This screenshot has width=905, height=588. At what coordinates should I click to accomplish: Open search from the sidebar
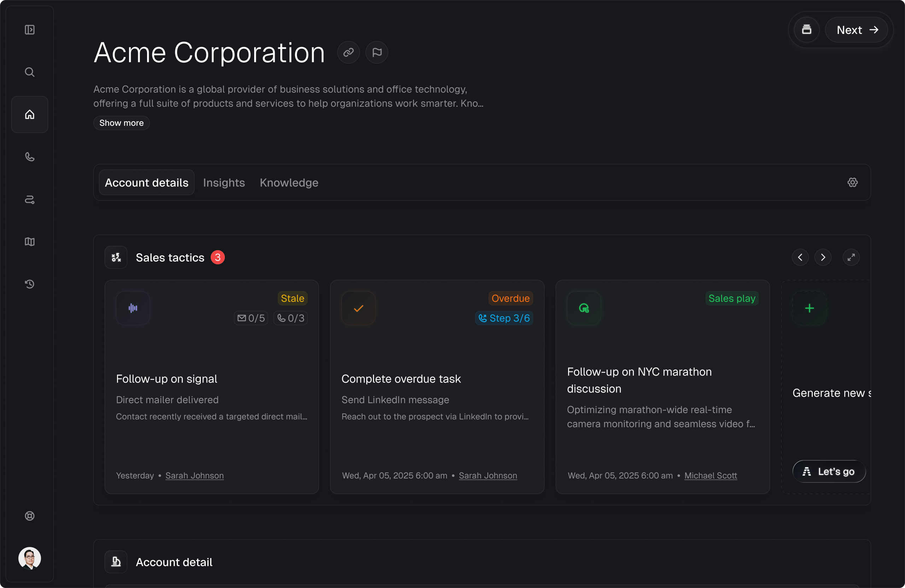coord(30,72)
